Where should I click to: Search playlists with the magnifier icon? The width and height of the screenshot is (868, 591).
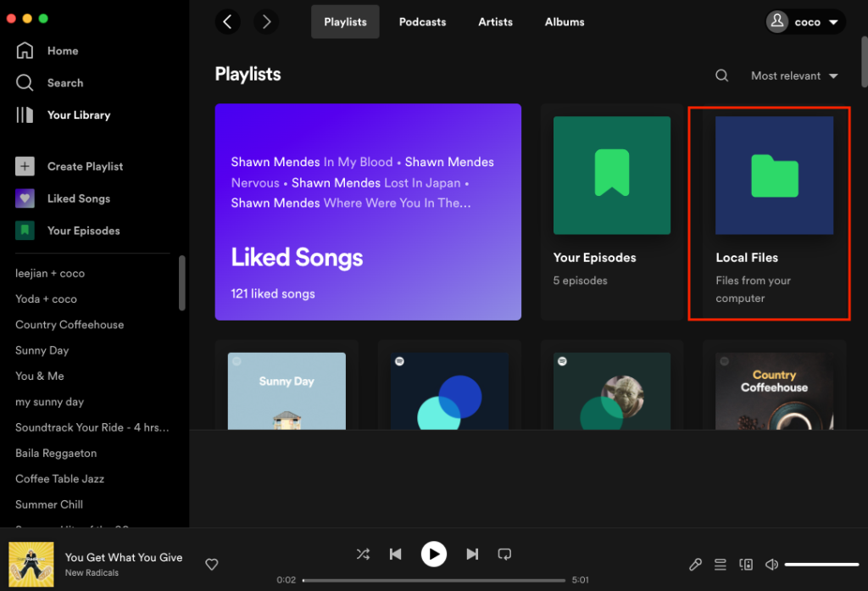tap(722, 75)
